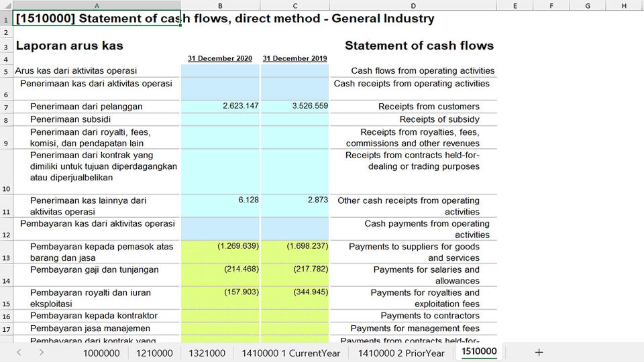
Task: Select column D header
Action: point(413,5)
